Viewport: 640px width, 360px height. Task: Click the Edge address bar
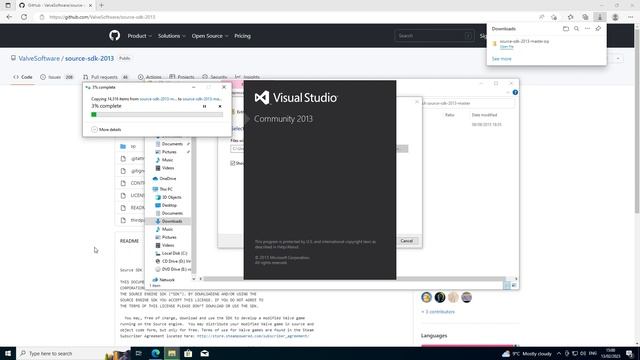click(x=286, y=17)
